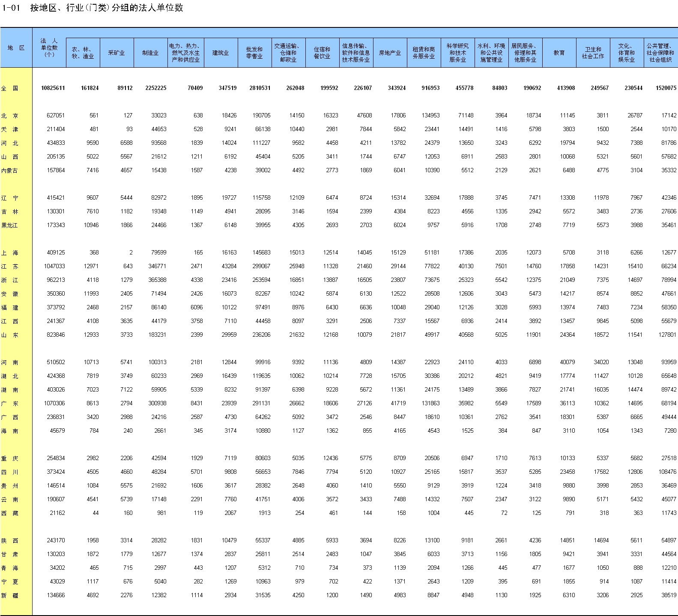
Task: Select the '批发和零售业' column header
Action: (255, 53)
